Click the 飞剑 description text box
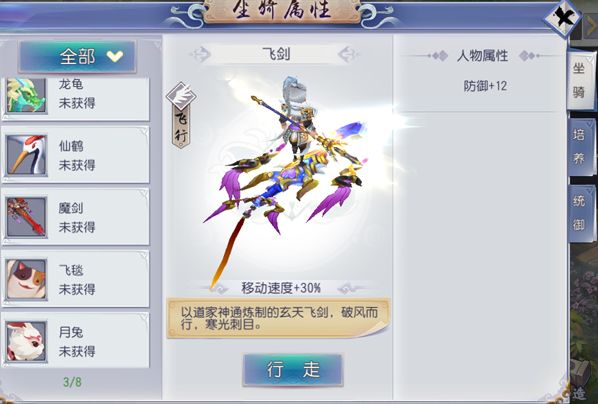598x404 pixels. pos(278,319)
